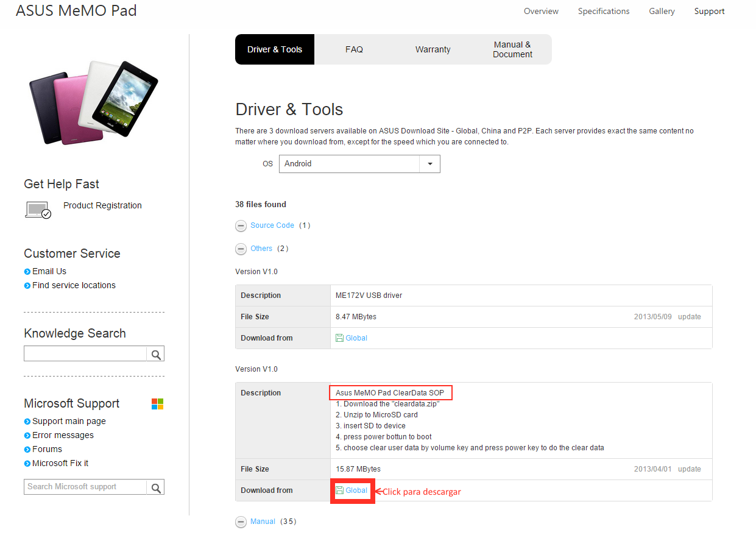Screen dimensions: 756x538
Task: Click the floppy disk icon for ClearData download
Action: click(x=340, y=490)
